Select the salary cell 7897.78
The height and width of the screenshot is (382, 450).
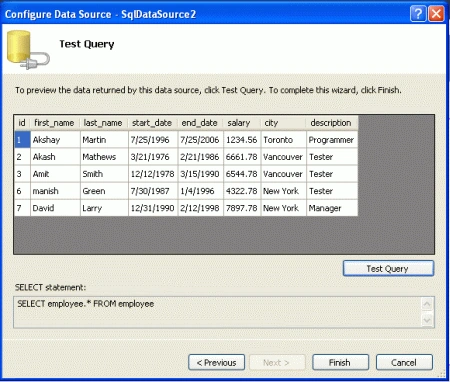tap(242, 208)
